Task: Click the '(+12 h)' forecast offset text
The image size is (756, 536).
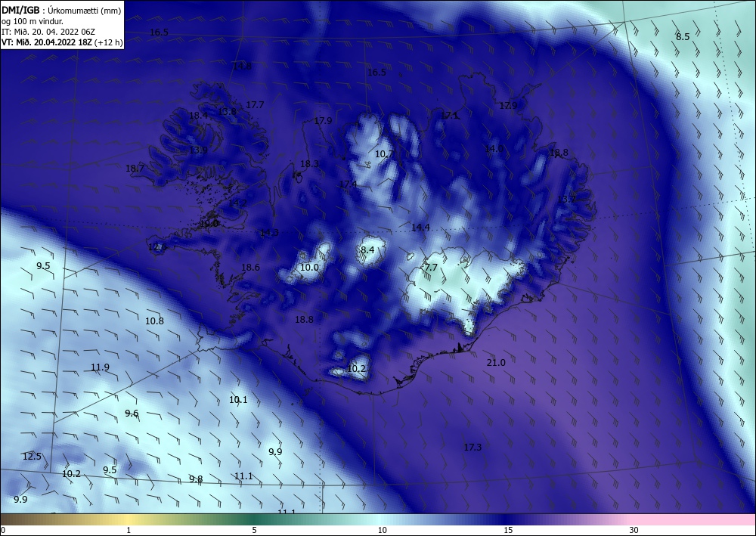Action: (x=108, y=42)
